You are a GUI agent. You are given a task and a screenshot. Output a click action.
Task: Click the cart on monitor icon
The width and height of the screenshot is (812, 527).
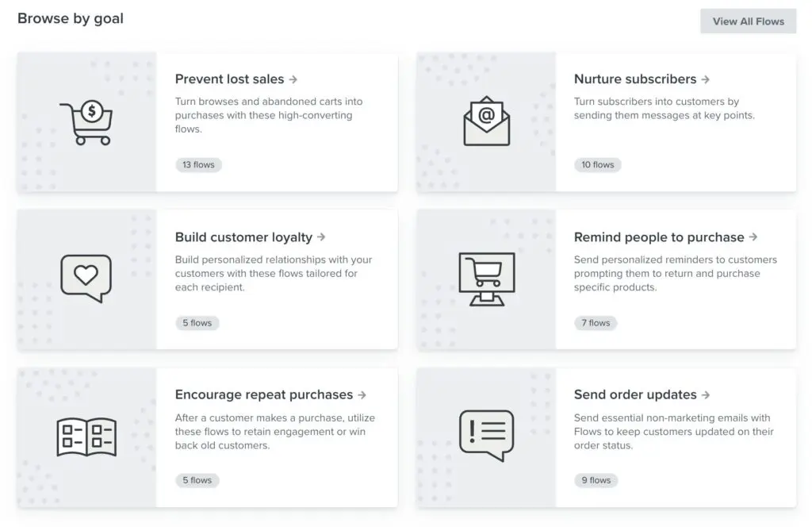click(x=486, y=279)
